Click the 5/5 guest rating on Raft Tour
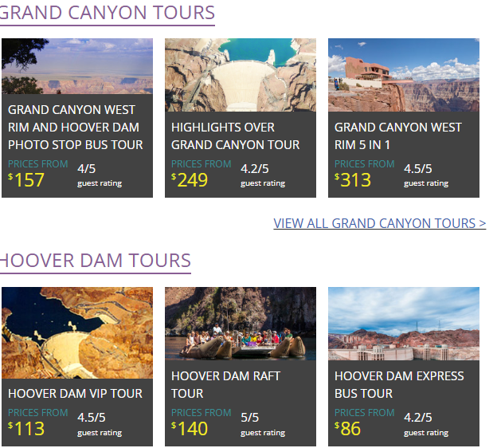Viewport: 497px width, 448px height. pos(250,418)
